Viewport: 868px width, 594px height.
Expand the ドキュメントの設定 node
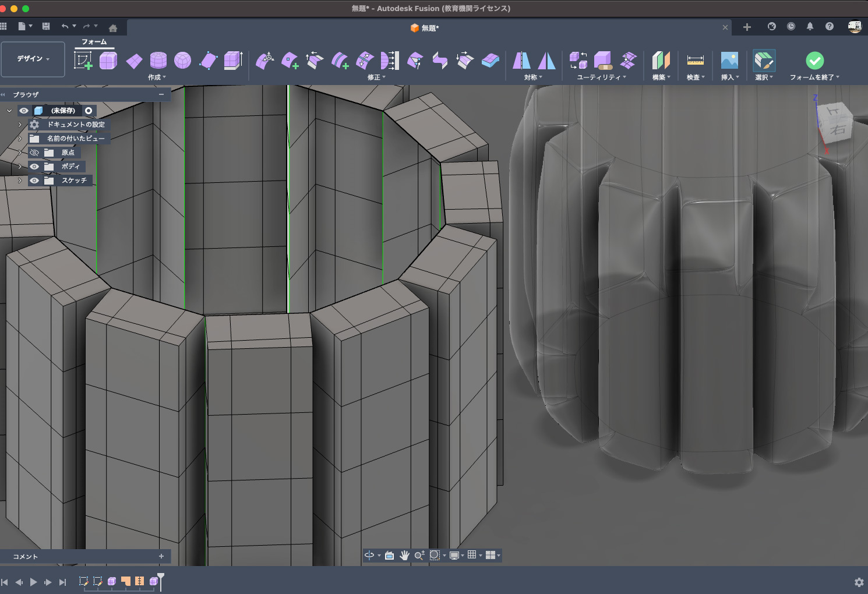20,125
